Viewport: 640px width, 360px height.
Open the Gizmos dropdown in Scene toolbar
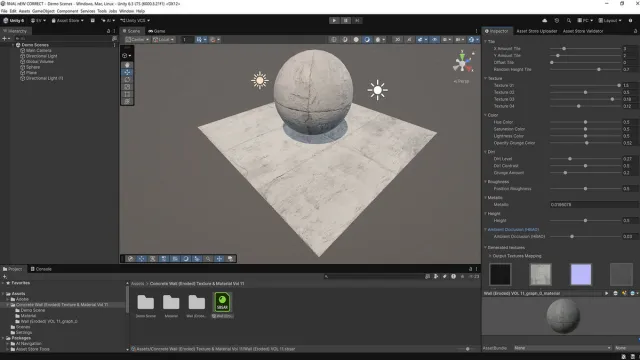[473, 40]
